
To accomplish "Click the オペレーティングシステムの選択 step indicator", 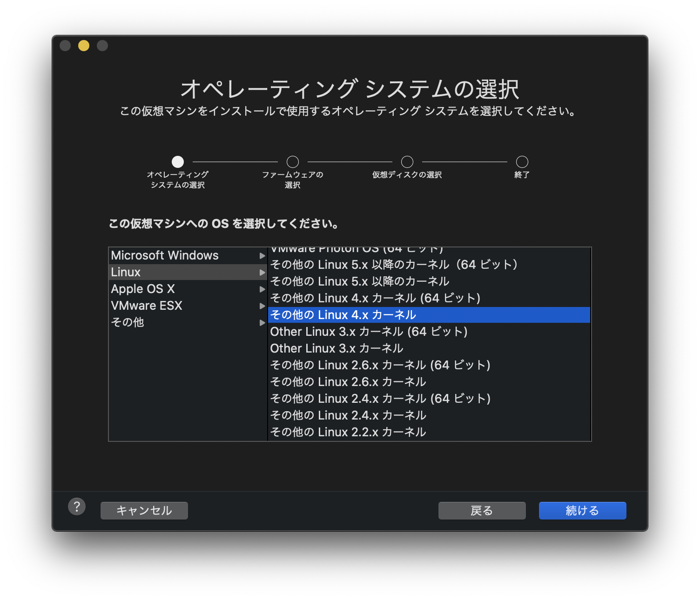I will [177, 162].
